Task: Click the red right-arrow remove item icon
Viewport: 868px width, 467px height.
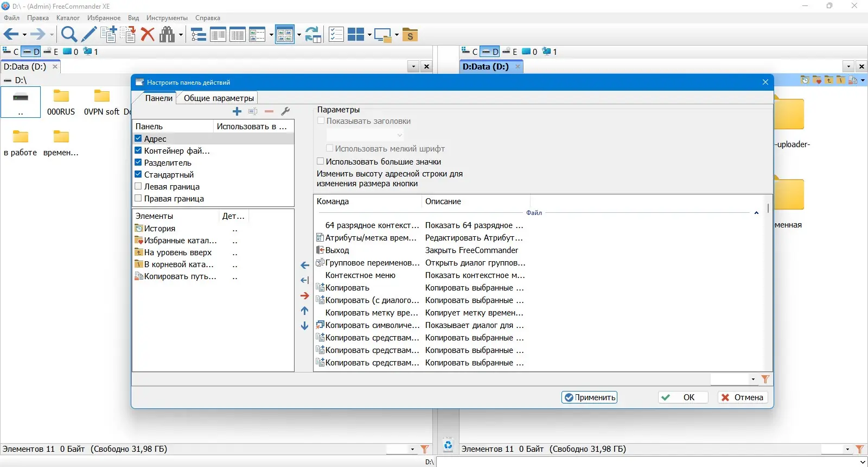Action: click(305, 296)
